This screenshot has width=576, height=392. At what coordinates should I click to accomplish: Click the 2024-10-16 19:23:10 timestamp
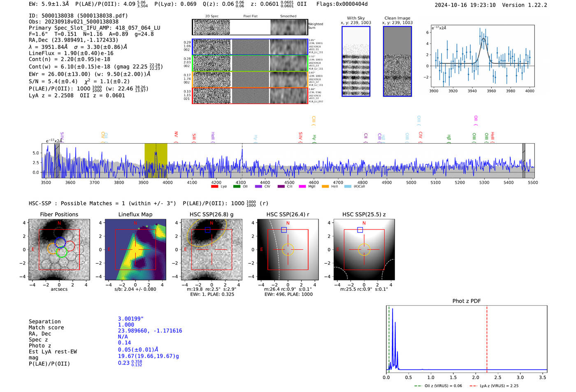465,5
